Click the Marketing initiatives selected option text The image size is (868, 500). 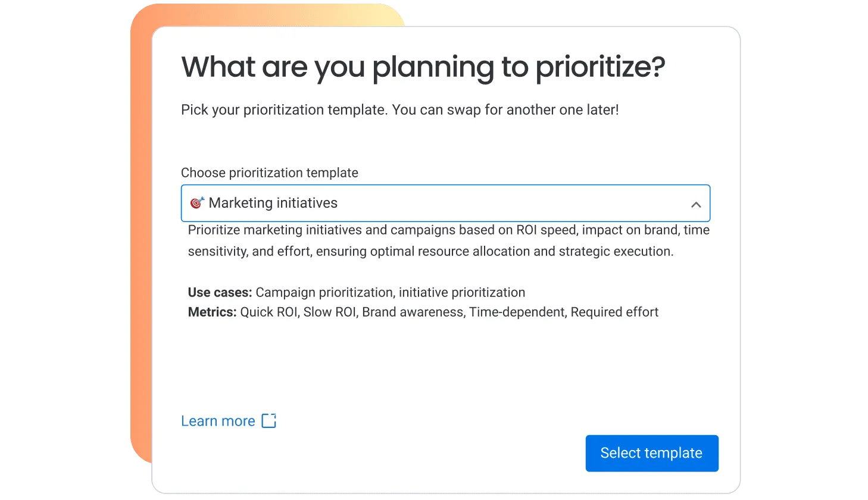(x=273, y=203)
